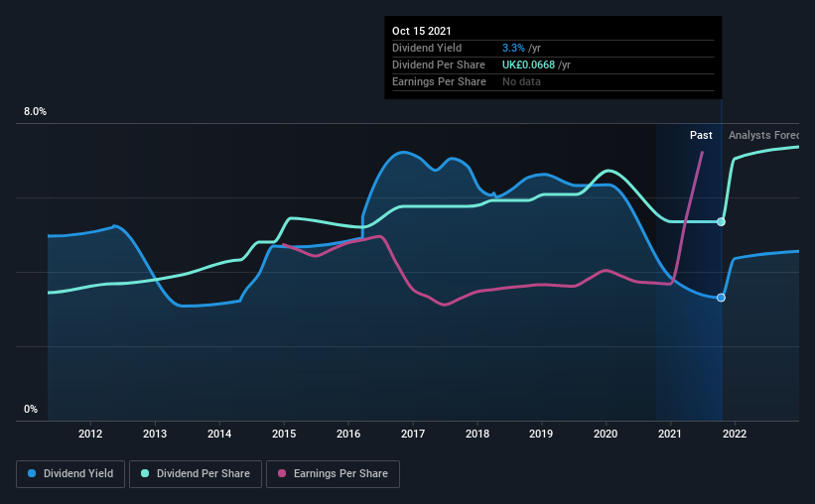Click the 8.0% y-axis label

pyautogui.click(x=35, y=112)
